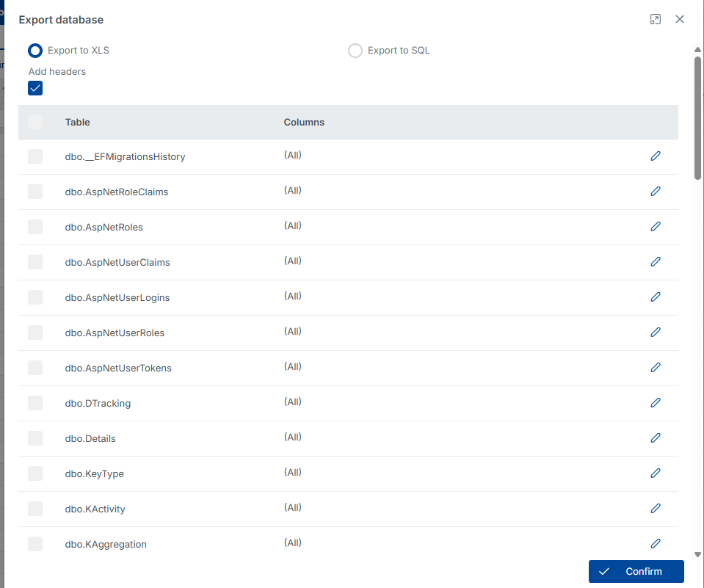Click the scrollbar down arrow

coord(697,554)
